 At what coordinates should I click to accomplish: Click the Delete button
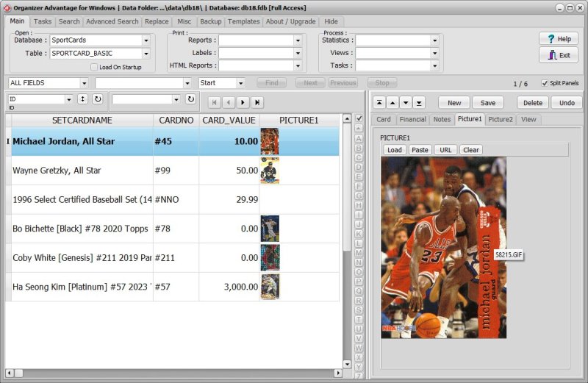533,103
